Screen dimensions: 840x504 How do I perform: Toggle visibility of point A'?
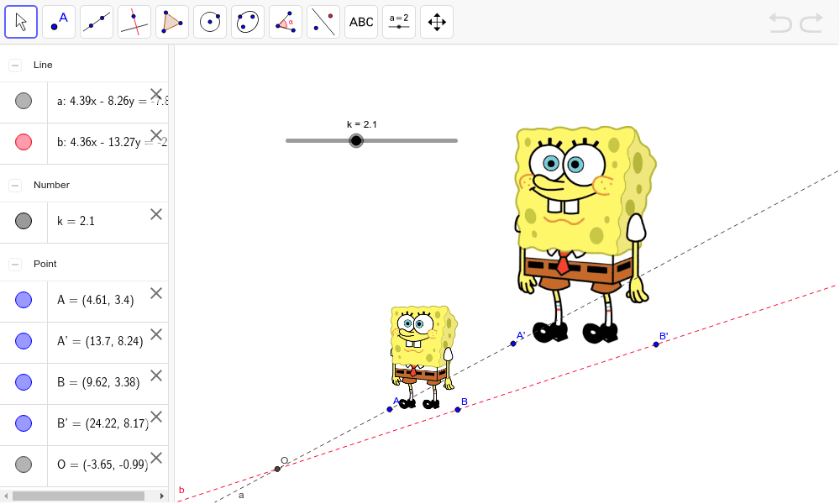point(24,341)
